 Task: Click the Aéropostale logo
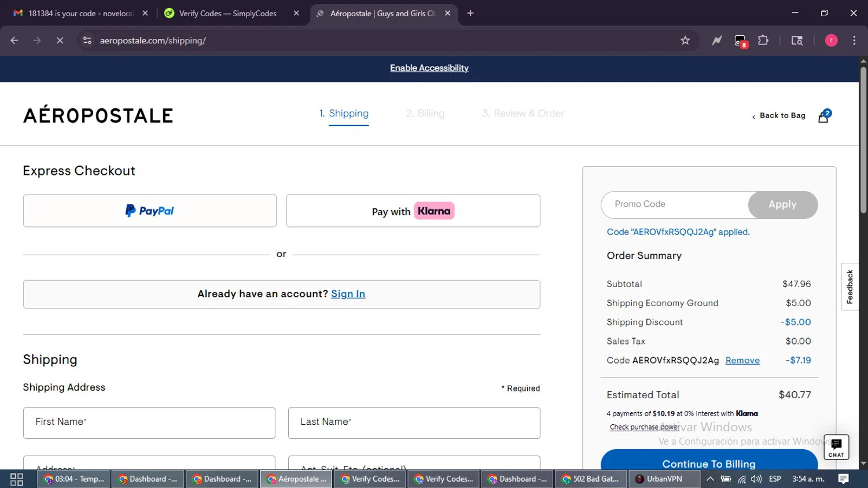(x=98, y=115)
